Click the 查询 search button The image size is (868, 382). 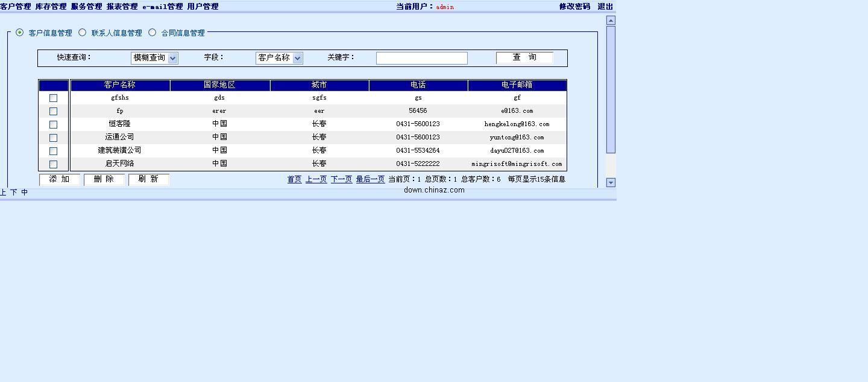click(524, 57)
